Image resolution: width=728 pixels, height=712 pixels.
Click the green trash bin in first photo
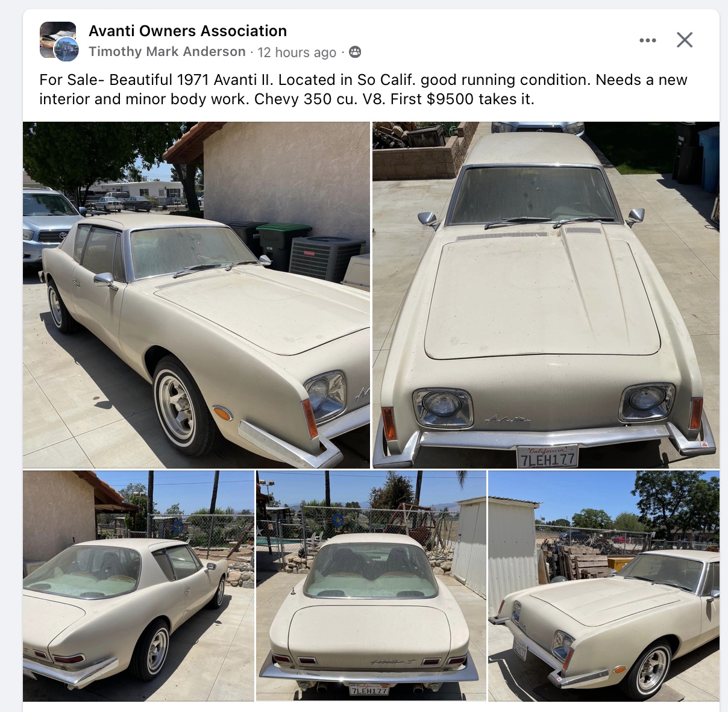point(283,246)
